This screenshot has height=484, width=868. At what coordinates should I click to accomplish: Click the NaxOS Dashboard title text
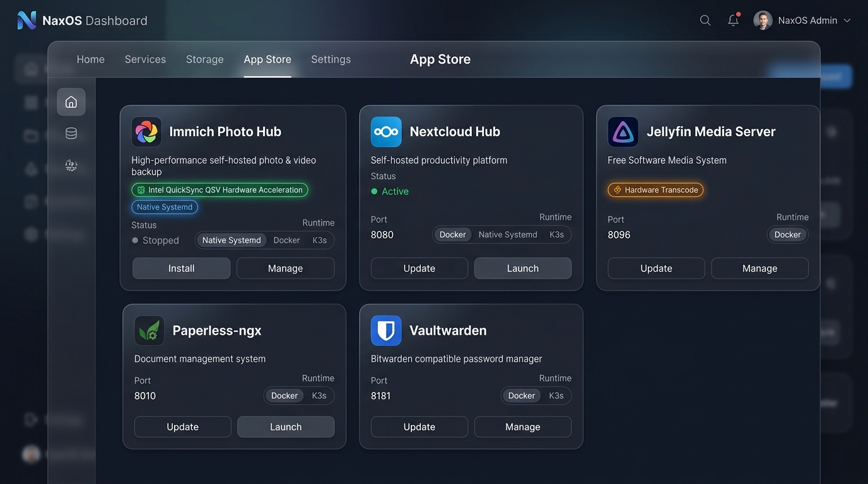[95, 21]
